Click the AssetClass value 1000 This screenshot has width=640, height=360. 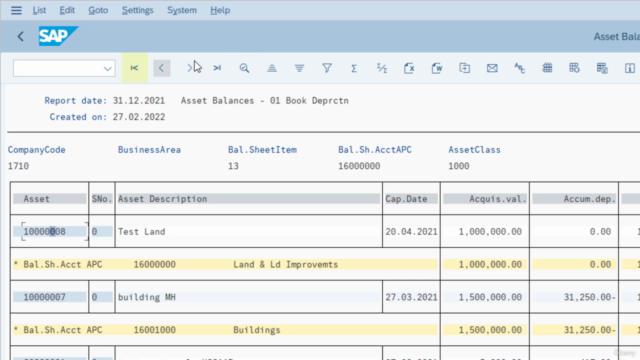tap(459, 166)
